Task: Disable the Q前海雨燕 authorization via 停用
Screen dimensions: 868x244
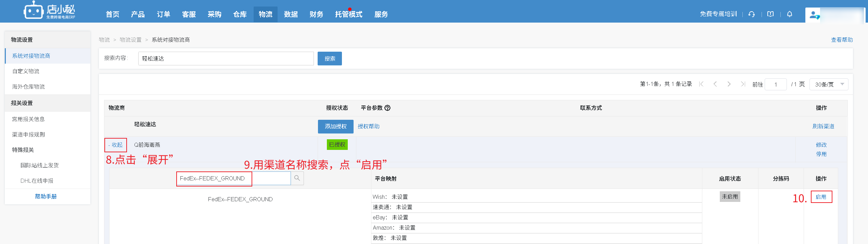Action: coord(821,154)
